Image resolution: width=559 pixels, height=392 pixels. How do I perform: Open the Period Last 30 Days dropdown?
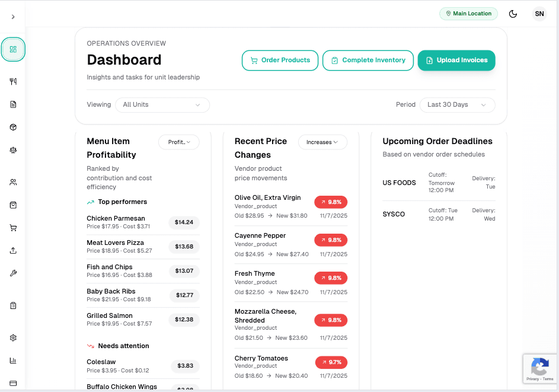(x=457, y=105)
